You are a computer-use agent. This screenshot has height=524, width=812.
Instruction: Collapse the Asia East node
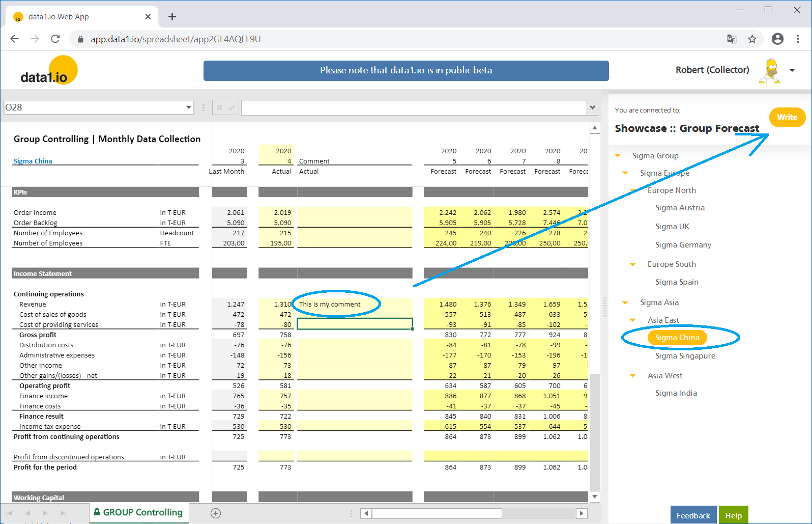click(x=633, y=320)
